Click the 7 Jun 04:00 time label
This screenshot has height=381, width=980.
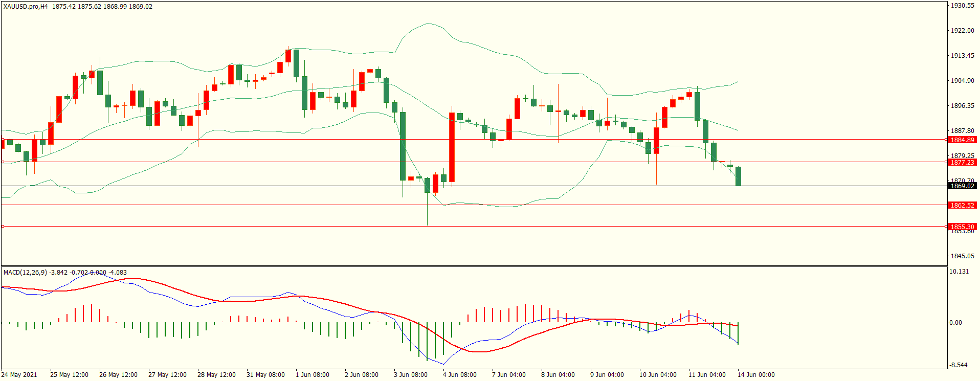point(509,375)
